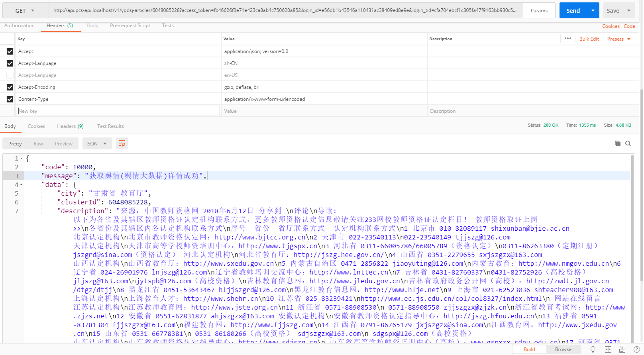
Task: Click the help question mark icon
Action: [637, 349]
